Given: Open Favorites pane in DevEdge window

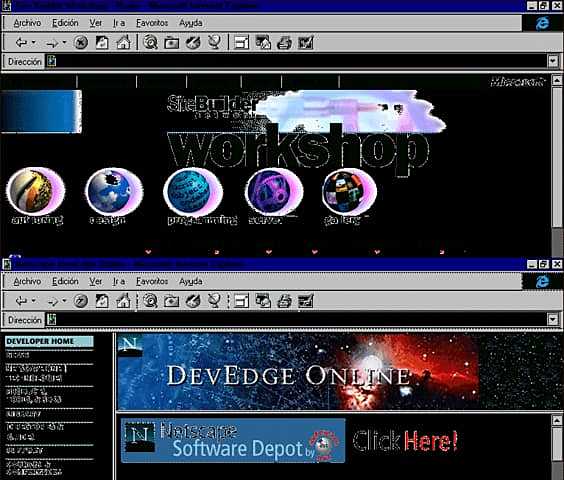Looking at the screenshot, I should pos(172,301).
